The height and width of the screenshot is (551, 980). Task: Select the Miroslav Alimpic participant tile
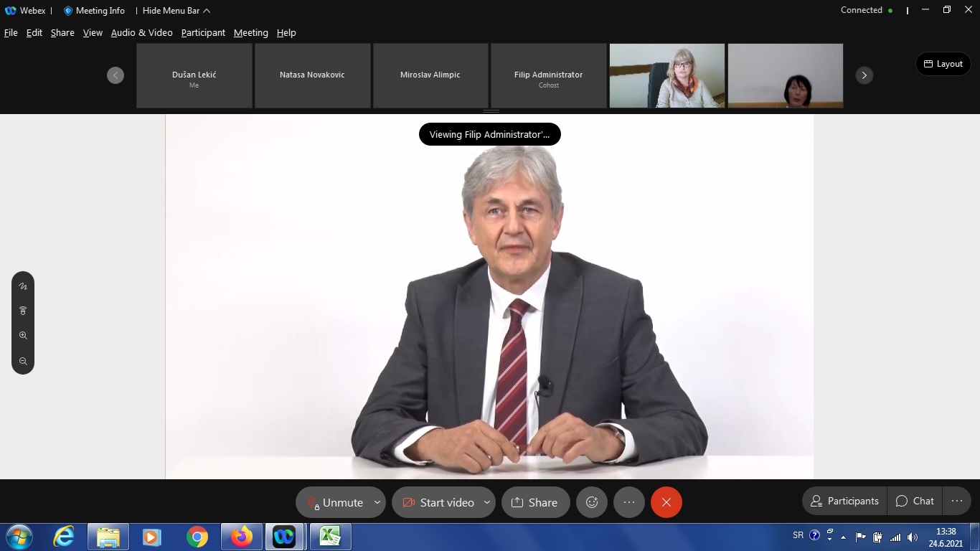coord(431,75)
